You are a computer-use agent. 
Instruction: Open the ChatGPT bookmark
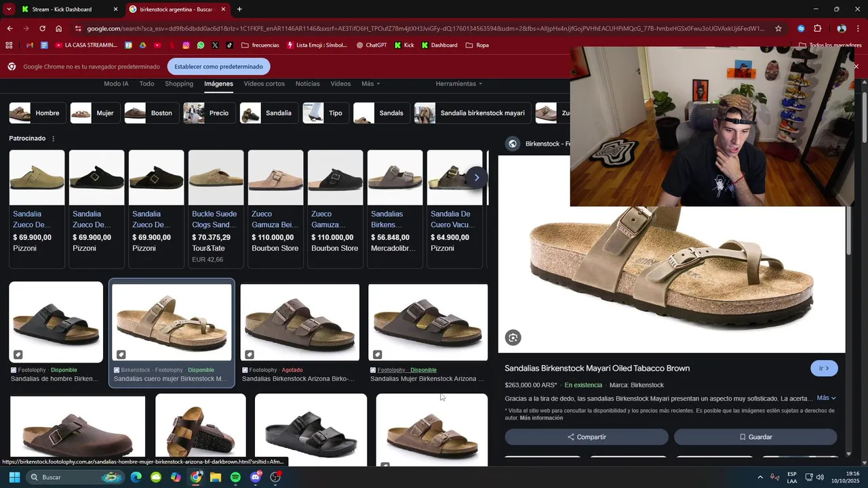click(372, 45)
